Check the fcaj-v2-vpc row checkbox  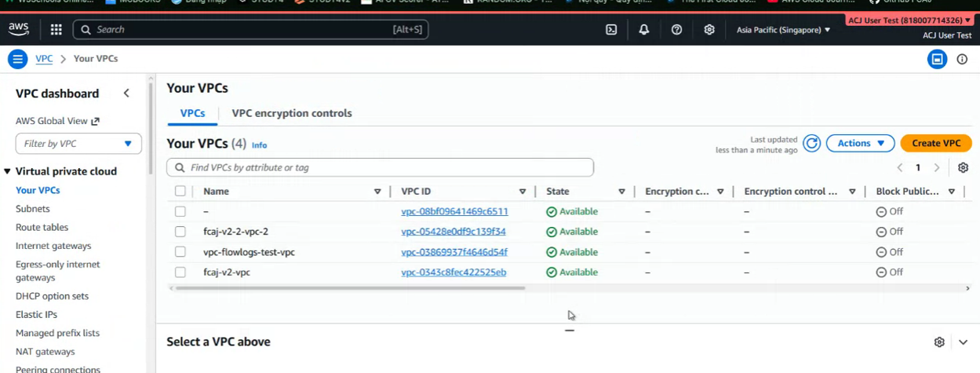(180, 272)
